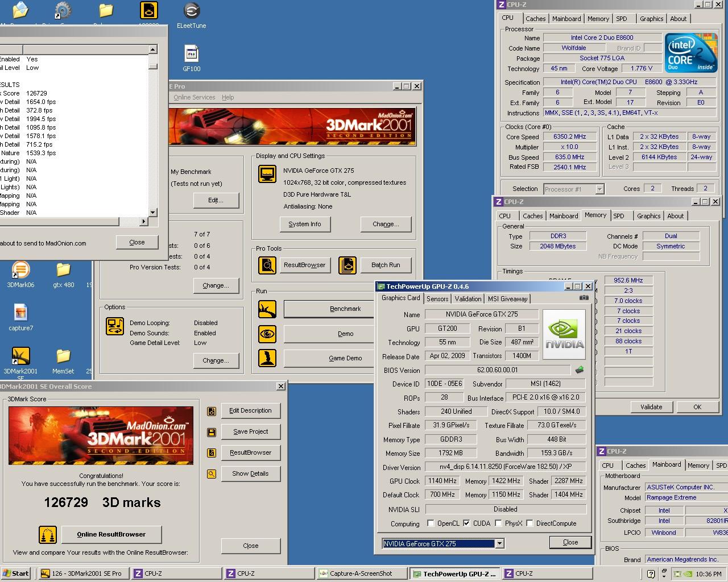Click the Online ResultBrowser button
The width and height of the screenshot is (728, 582).
tap(111, 534)
